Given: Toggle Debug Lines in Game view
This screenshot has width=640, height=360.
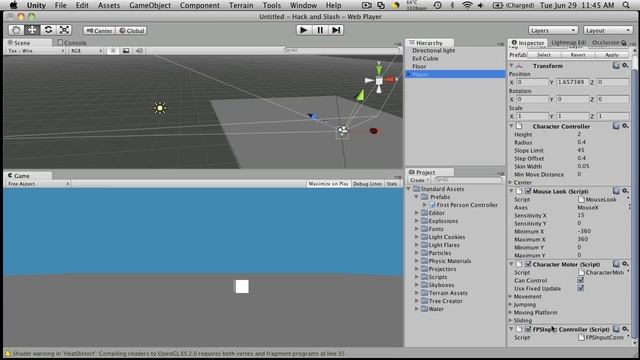Looking at the screenshot, I should 367,184.
